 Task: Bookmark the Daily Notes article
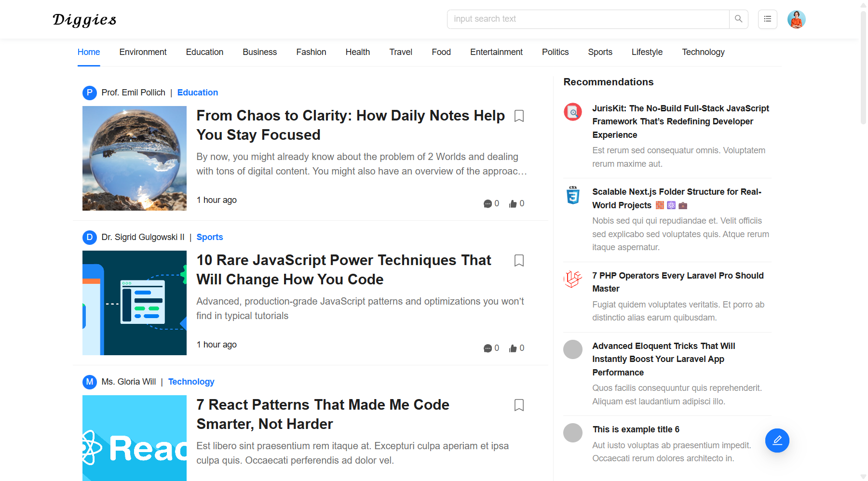point(519,116)
